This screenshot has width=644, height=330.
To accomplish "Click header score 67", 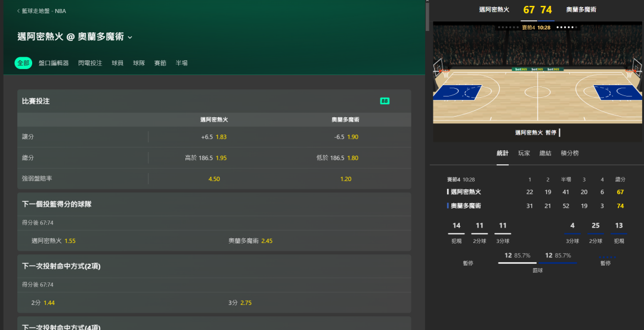I will coord(529,10).
